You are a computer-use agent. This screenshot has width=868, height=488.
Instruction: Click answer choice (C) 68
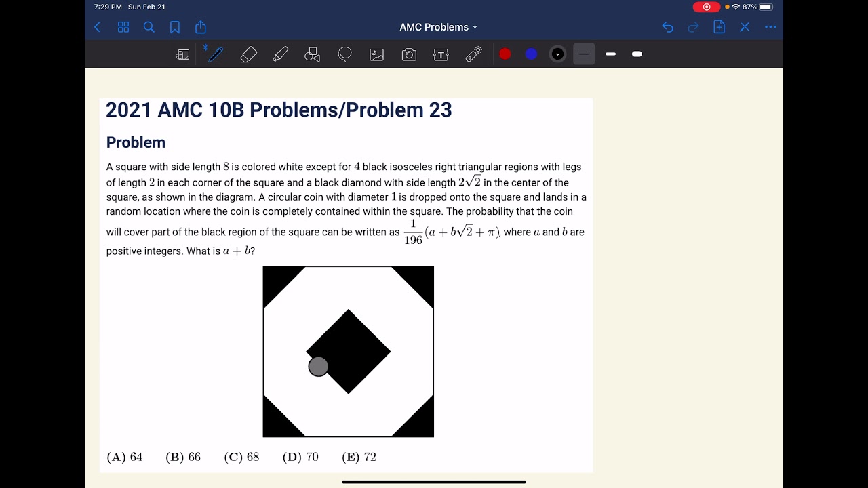pyautogui.click(x=241, y=457)
